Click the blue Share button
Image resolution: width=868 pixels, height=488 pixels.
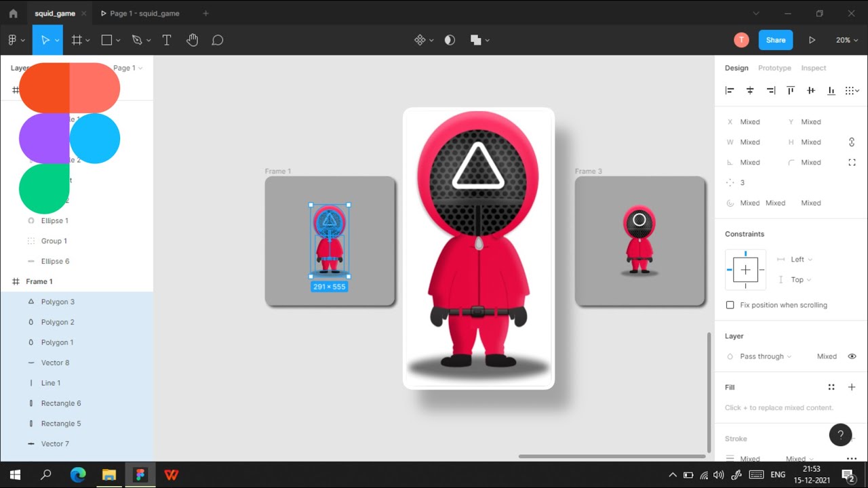[x=776, y=40]
